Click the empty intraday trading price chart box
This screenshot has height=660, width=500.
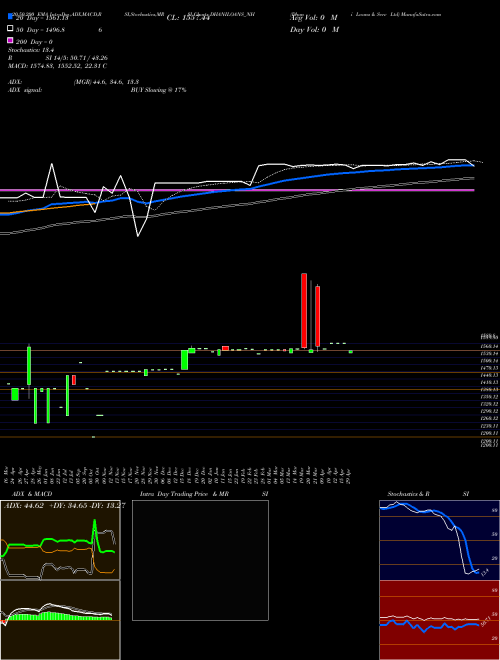[200, 560]
